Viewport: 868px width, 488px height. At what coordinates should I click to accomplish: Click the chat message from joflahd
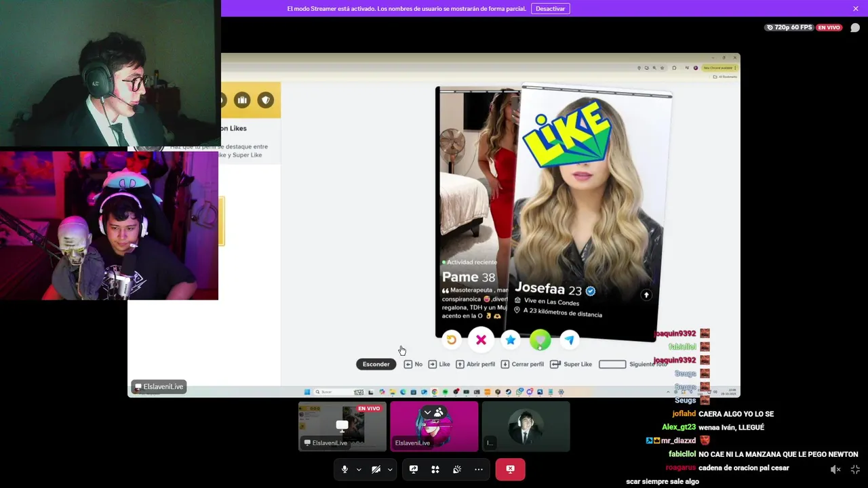pos(723,413)
